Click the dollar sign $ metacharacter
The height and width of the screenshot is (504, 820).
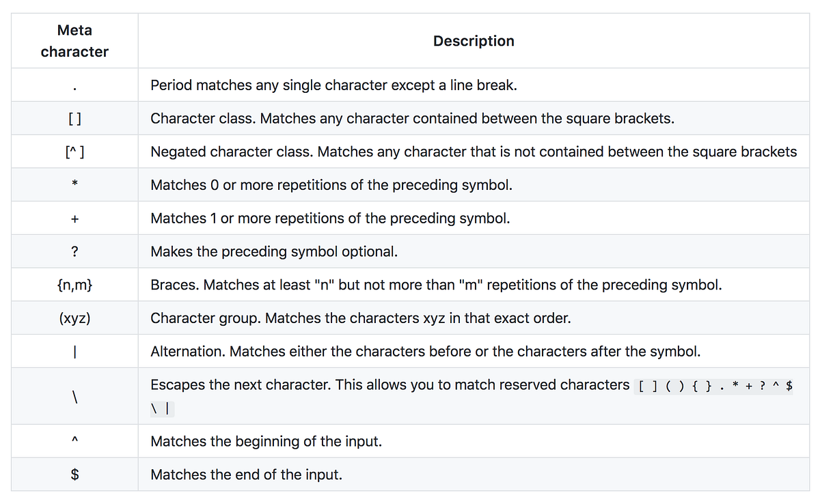click(x=74, y=475)
